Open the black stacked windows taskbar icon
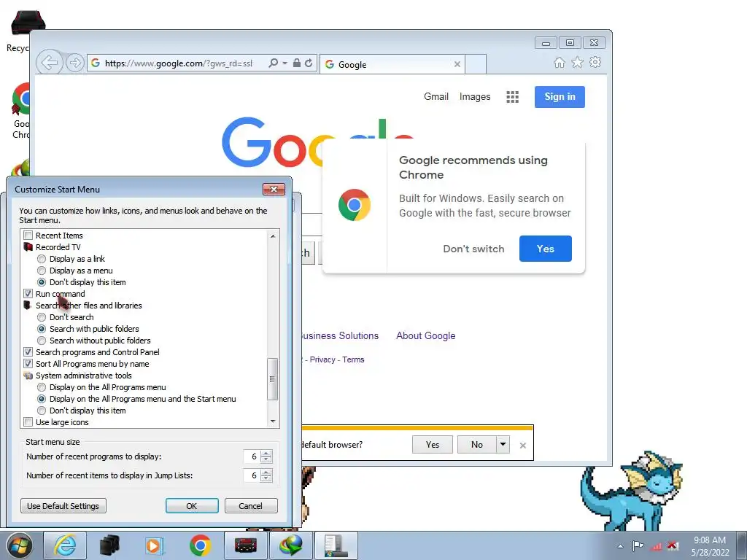Image resolution: width=747 pixels, height=560 pixels. (x=109, y=545)
